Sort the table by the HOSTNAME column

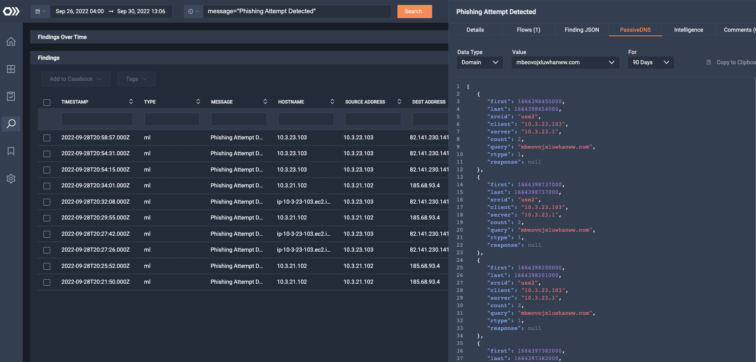pos(332,102)
